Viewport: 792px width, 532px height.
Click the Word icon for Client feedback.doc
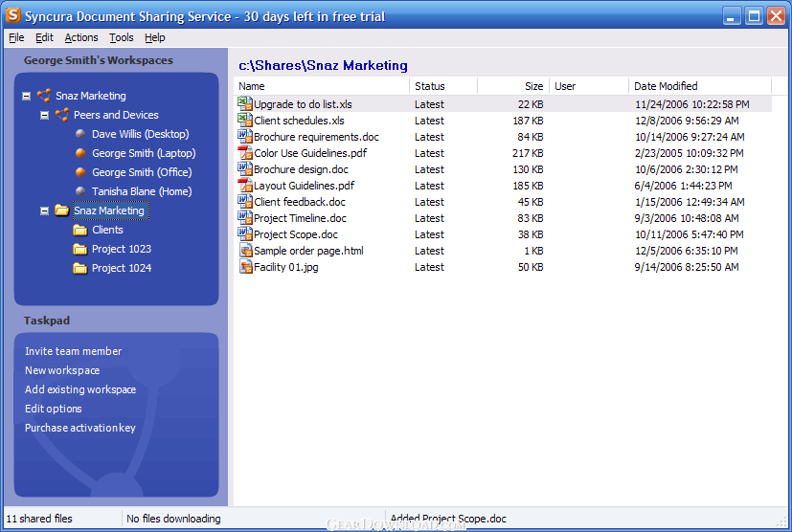245,201
